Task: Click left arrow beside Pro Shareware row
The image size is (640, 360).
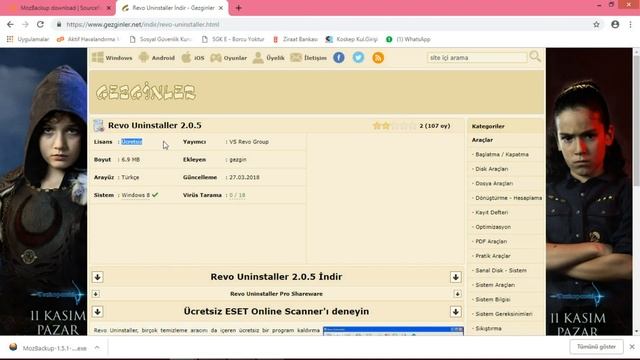Action: tap(96, 294)
